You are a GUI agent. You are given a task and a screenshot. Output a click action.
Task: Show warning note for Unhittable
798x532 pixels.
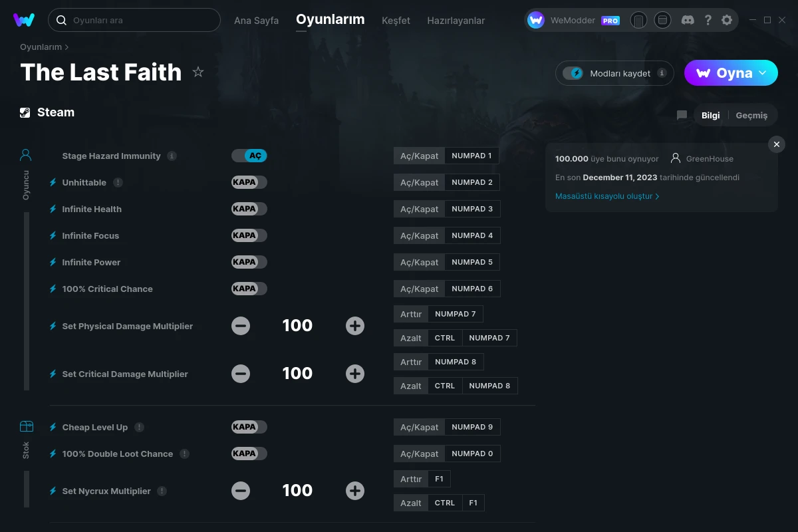tap(118, 182)
